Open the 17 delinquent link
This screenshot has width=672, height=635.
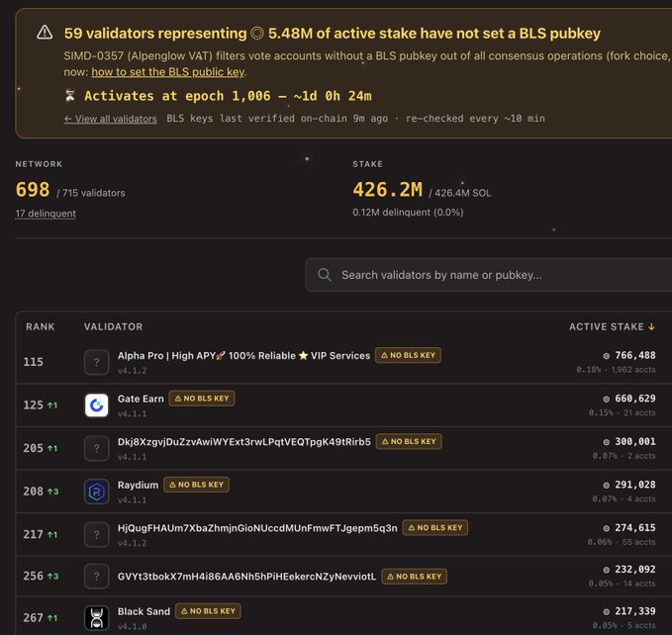[x=46, y=214]
